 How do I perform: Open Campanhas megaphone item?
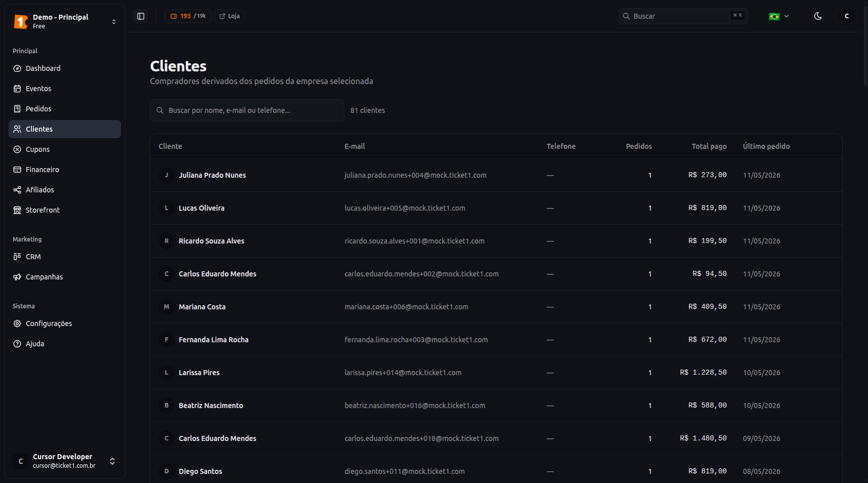pos(65,277)
